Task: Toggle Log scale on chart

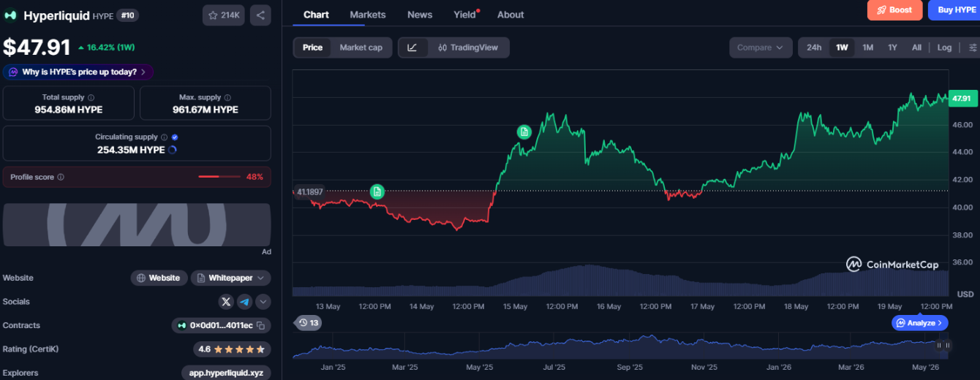Action: tap(945, 47)
